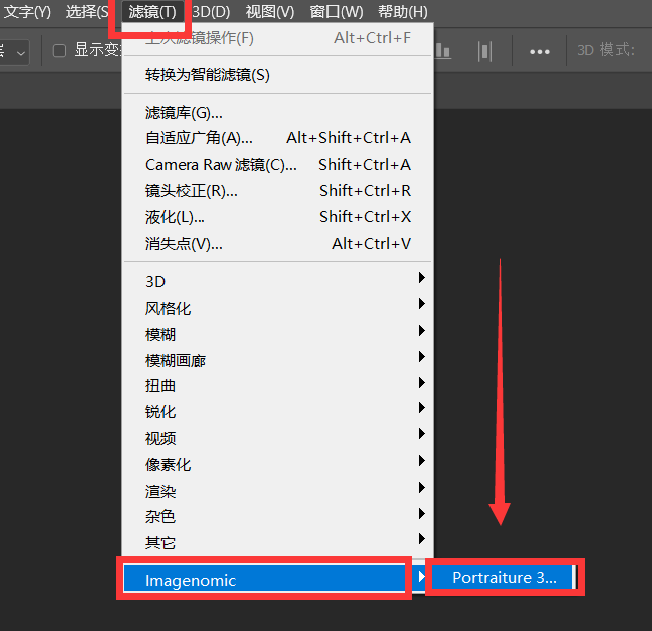Expand the 3D filter submenu
The image size is (652, 631).
[277, 282]
